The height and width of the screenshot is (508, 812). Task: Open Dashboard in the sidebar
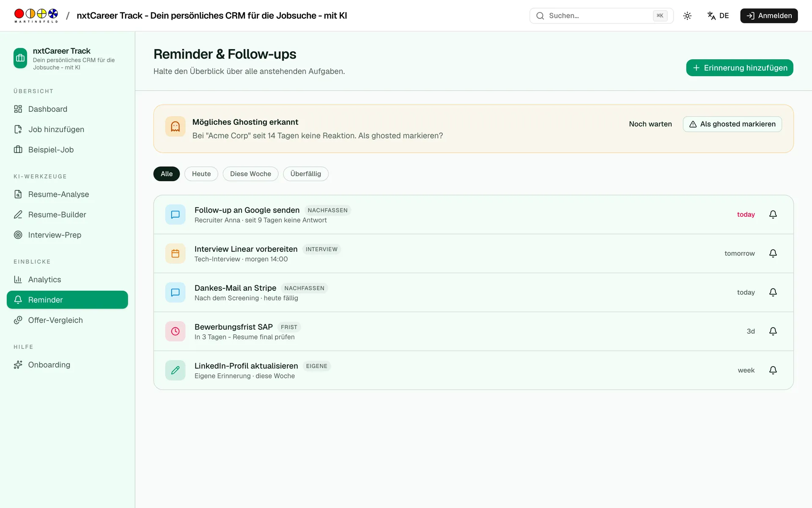pyautogui.click(x=67, y=109)
